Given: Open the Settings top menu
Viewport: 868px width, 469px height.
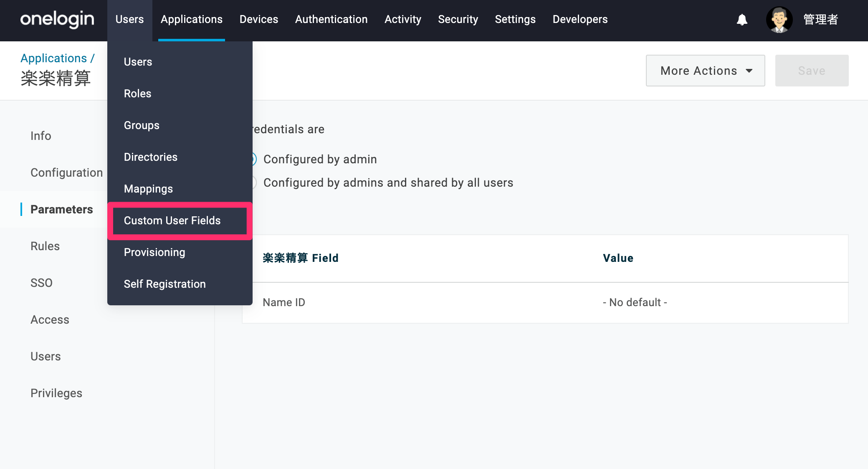Looking at the screenshot, I should (515, 20).
